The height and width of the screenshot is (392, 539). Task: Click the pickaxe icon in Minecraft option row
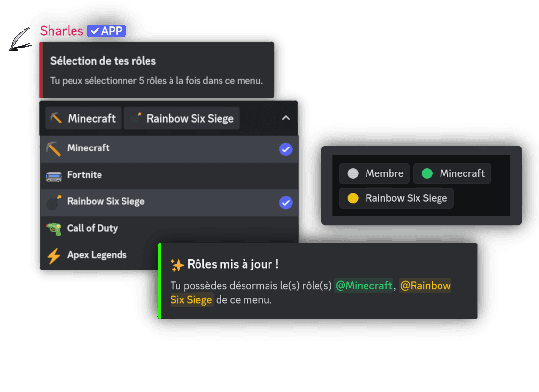click(53, 149)
